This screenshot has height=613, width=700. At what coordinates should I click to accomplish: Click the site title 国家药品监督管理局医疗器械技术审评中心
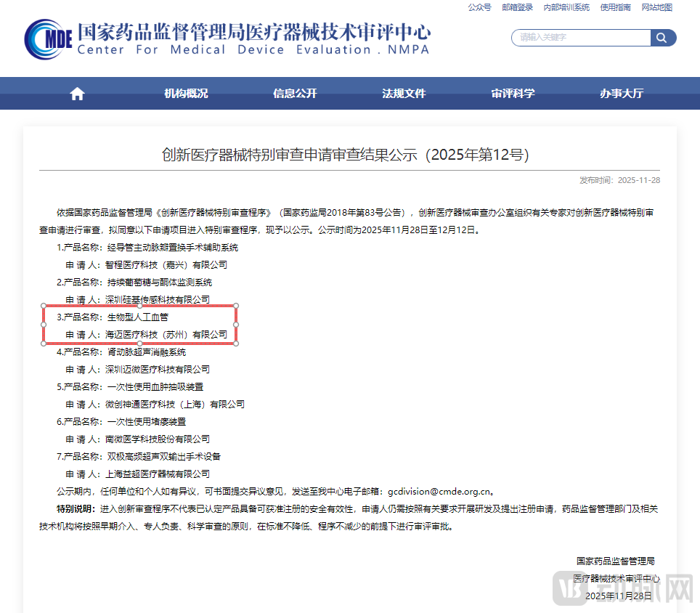pos(253,31)
